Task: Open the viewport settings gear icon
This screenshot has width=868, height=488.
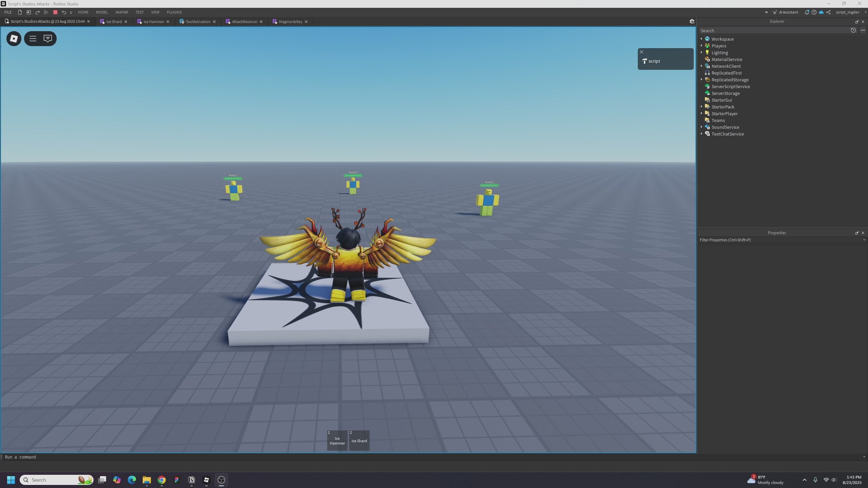Action: [692, 21]
